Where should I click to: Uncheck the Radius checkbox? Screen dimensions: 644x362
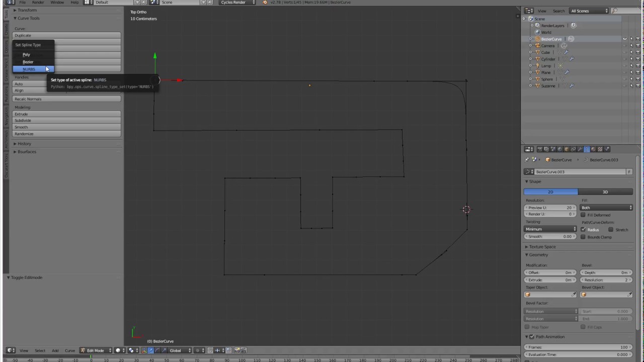tap(583, 229)
